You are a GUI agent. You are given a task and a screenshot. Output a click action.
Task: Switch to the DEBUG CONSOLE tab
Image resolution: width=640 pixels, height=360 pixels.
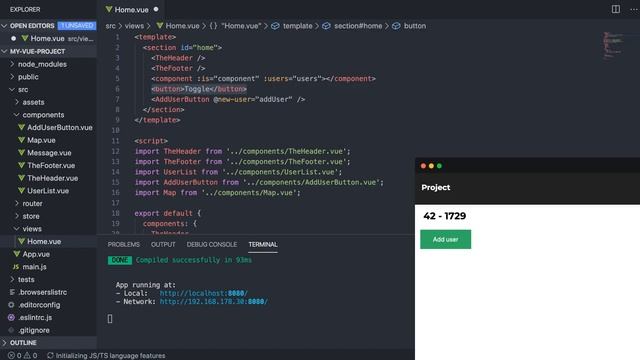pos(212,244)
